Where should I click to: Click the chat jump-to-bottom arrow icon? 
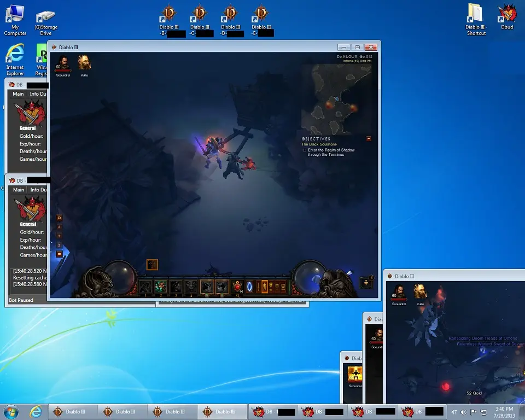pos(59,245)
